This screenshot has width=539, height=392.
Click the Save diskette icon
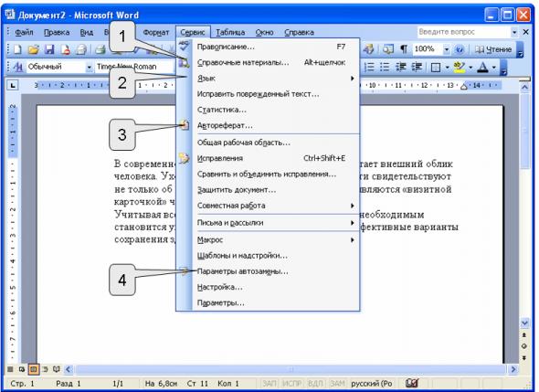tap(49, 50)
